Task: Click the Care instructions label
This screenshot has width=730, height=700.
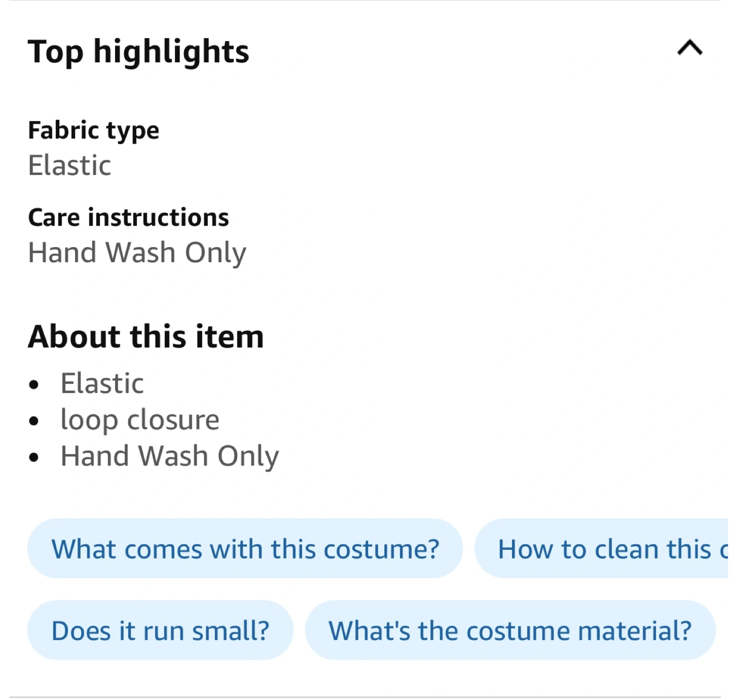Action: [x=128, y=217]
